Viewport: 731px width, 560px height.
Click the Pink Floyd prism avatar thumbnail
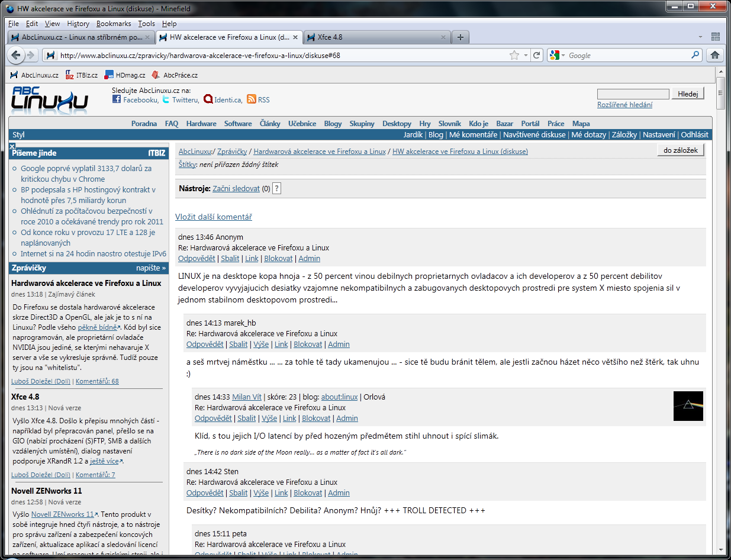pyautogui.click(x=688, y=406)
